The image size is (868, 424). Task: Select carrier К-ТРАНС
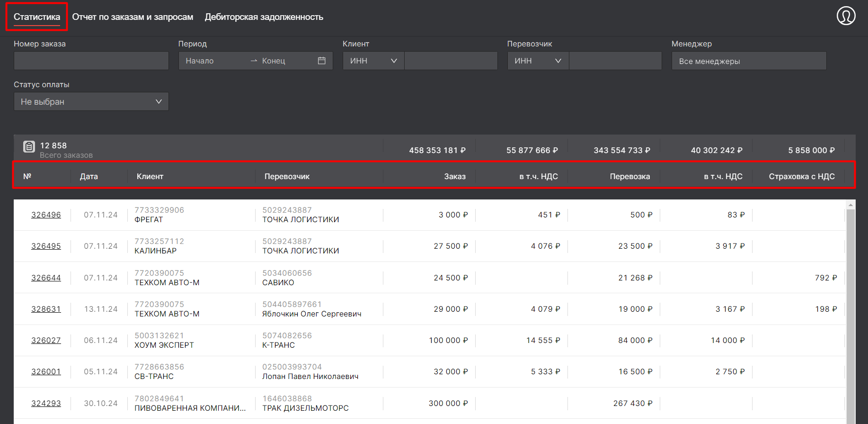pyautogui.click(x=278, y=345)
